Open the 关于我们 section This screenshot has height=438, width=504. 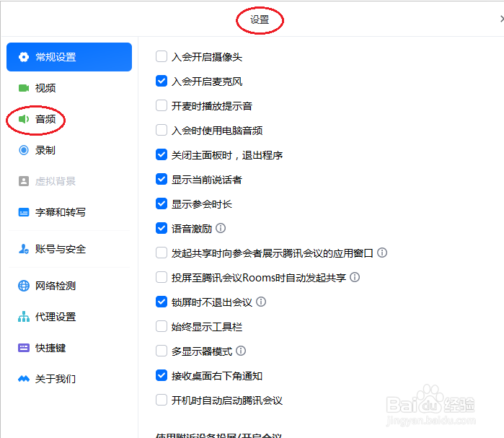click(69, 379)
